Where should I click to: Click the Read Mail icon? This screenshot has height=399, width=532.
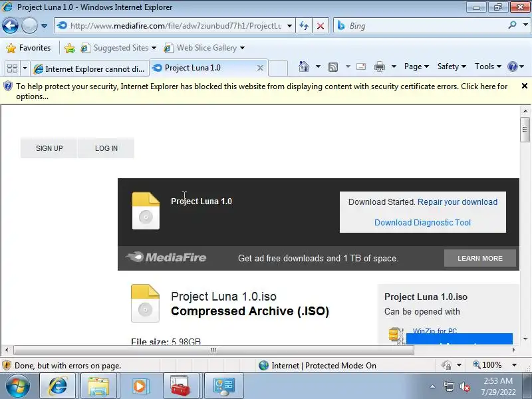click(x=361, y=66)
